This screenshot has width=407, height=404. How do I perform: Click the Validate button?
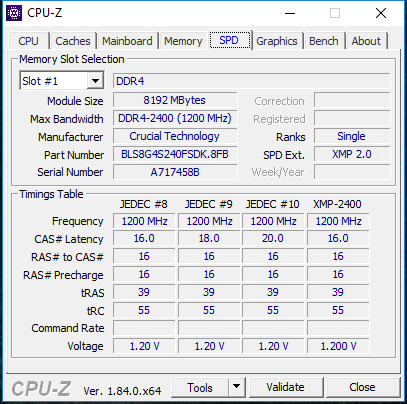coord(285,387)
